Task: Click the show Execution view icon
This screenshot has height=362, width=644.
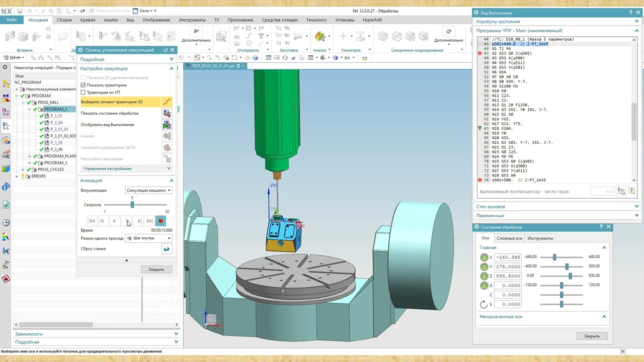Action: point(167,125)
